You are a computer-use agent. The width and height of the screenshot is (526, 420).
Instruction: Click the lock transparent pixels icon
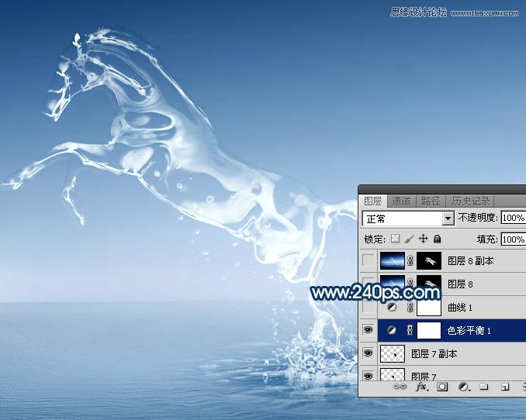click(x=395, y=239)
